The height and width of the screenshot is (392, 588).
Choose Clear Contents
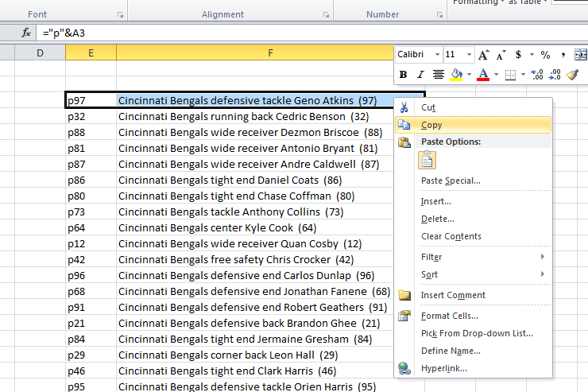(474, 236)
